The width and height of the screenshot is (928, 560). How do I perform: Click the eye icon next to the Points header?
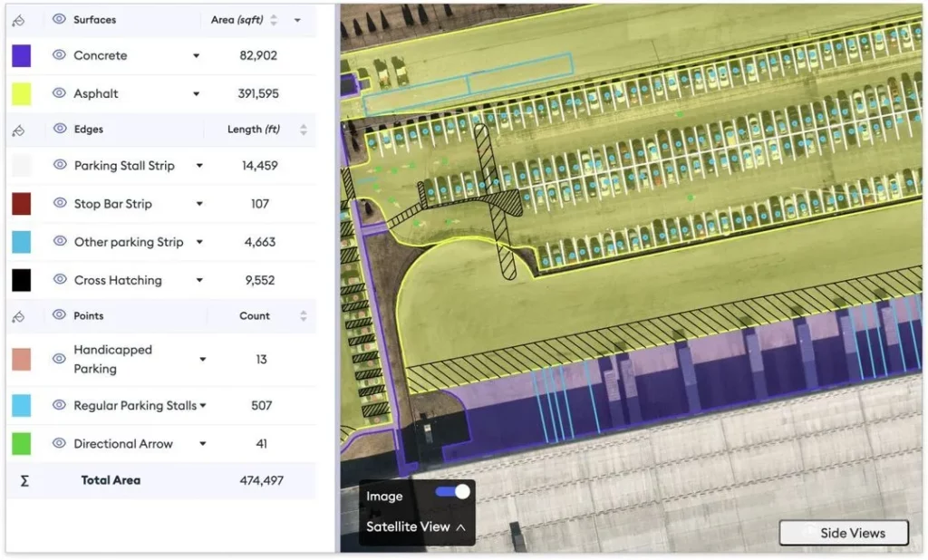coord(58,314)
